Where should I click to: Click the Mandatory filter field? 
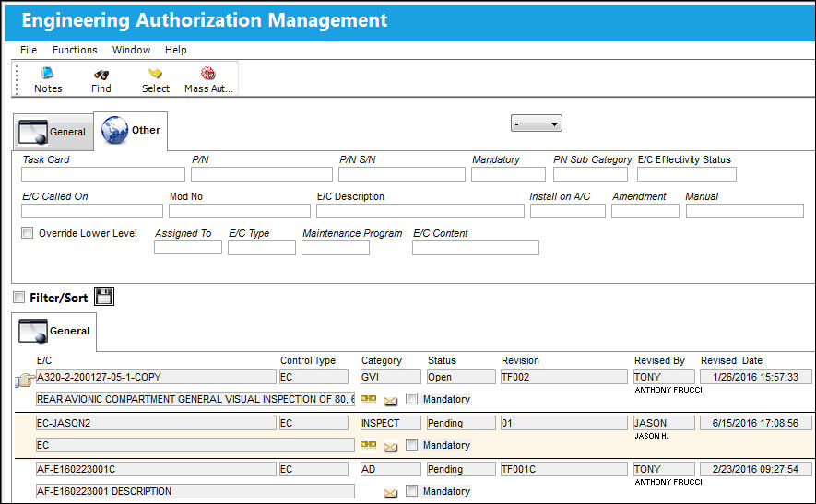(x=508, y=174)
